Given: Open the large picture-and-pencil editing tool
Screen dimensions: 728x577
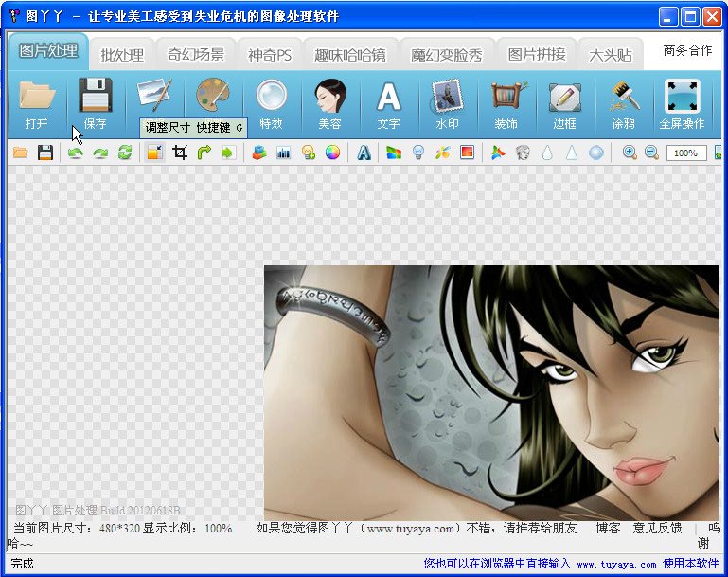Looking at the screenshot, I should 154,96.
